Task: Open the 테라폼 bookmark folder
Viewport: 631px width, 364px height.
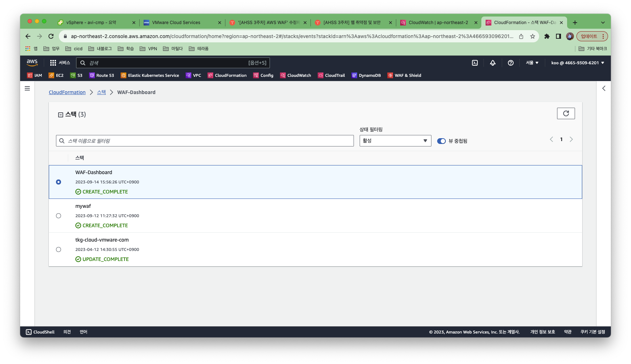Action: [198, 49]
